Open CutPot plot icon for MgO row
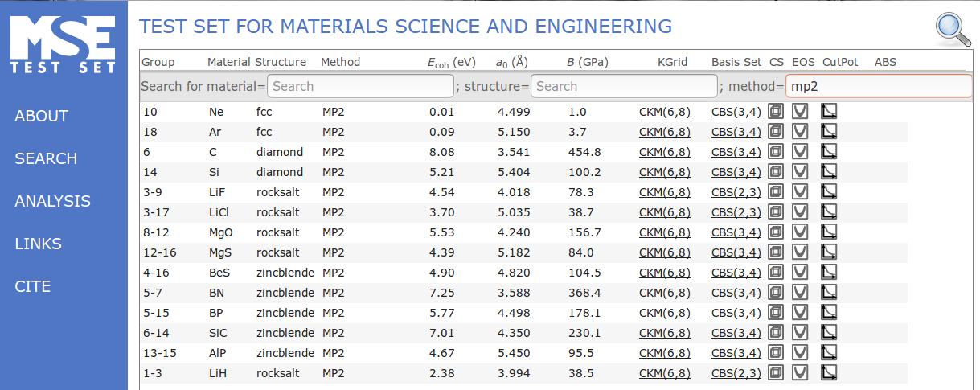980x390 pixels. [829, 232]
